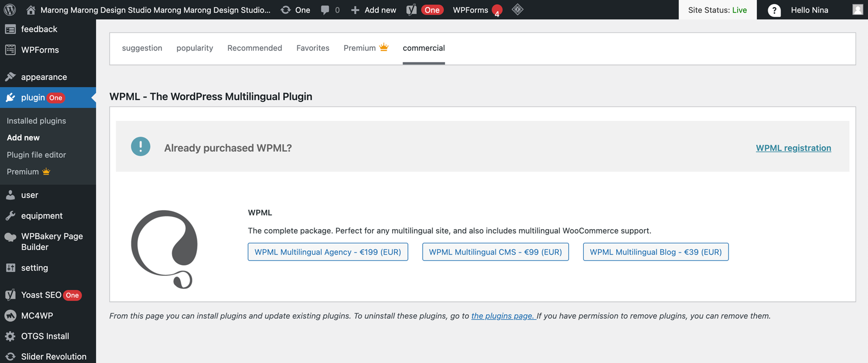868x363 pixels.
Task: Click the WPForms notification badge
Action: [497, 11]
